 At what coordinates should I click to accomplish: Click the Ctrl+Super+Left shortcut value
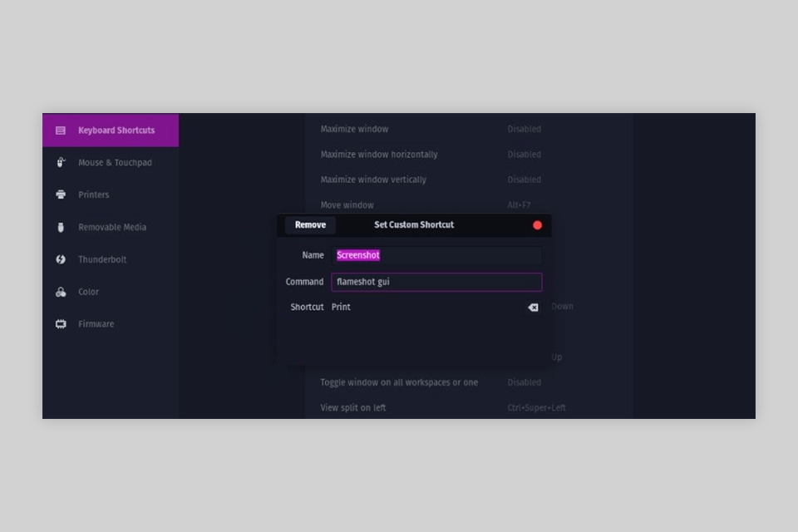[536, 408]
